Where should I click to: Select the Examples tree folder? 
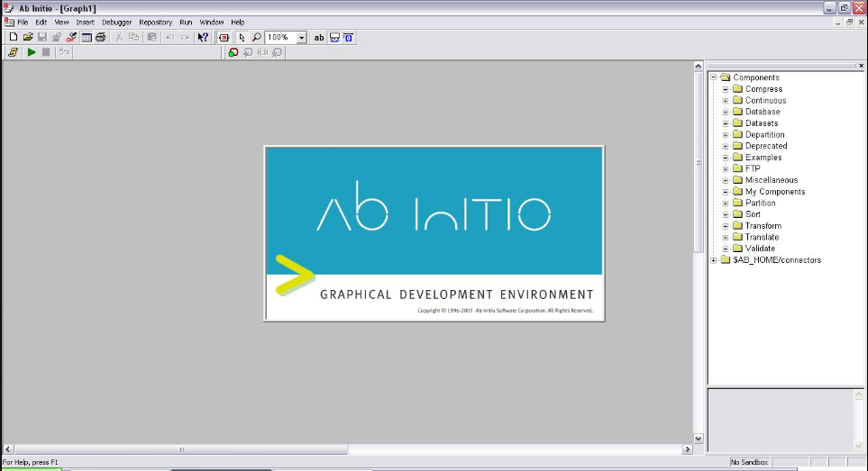pos(763,158)
